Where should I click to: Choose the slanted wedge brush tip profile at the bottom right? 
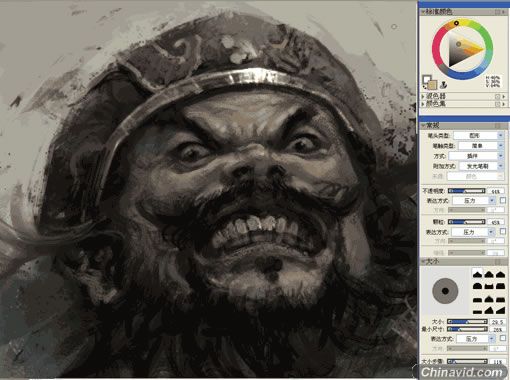tap(500, 311)
